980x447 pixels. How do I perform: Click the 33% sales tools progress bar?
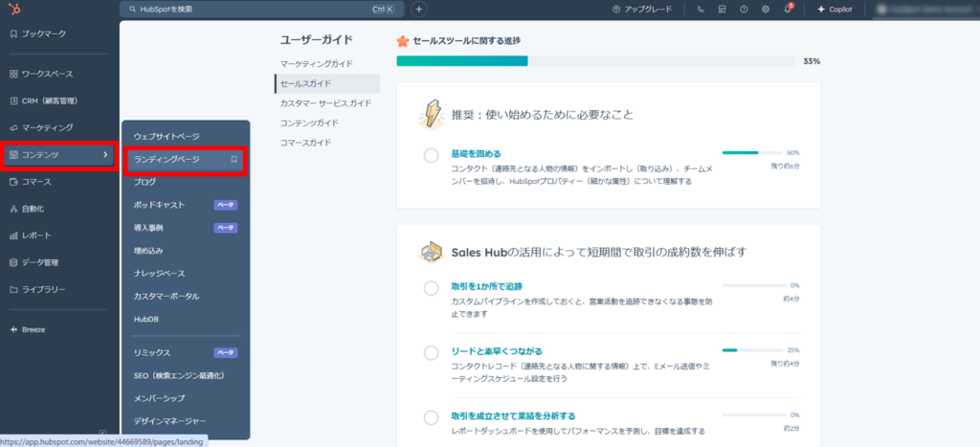point(595,61)
